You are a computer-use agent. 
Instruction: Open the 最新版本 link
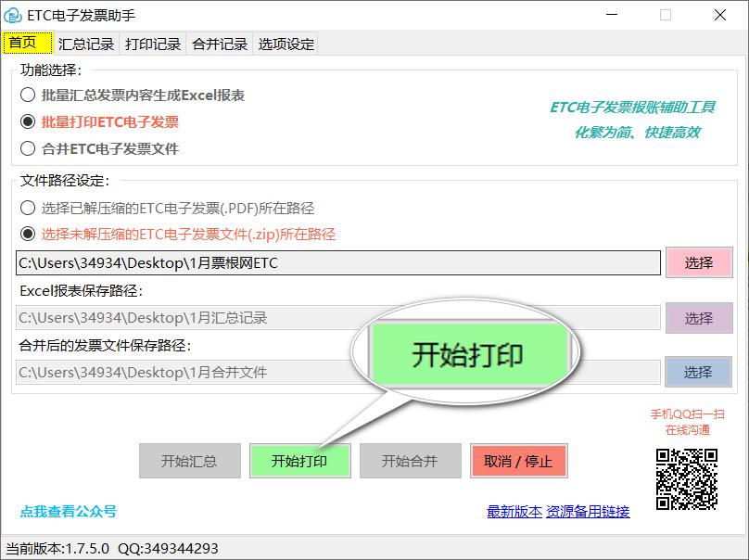click(x=514, y=512)
